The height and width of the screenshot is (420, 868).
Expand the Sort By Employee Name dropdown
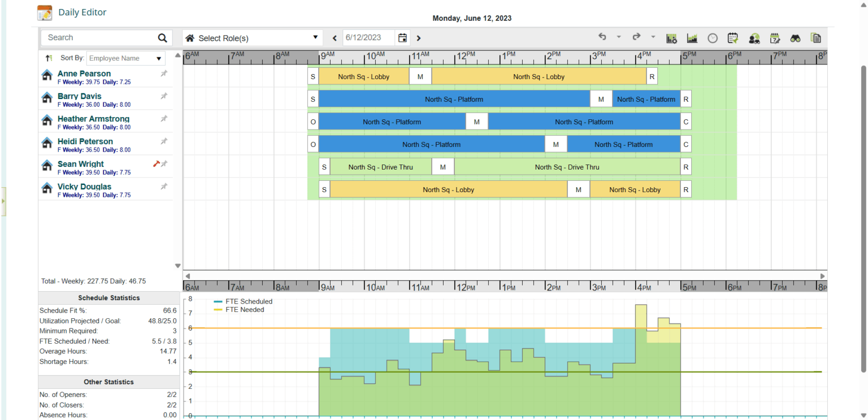click(x=125, y=58)
